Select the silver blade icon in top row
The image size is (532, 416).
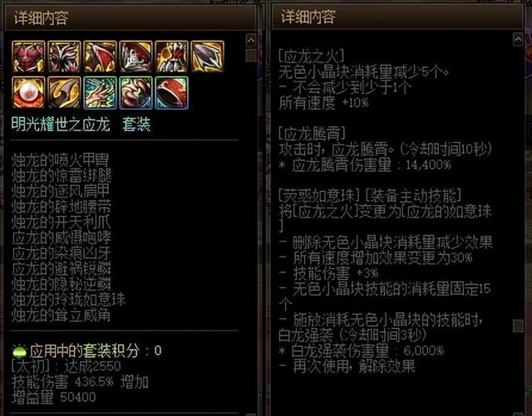208,56
